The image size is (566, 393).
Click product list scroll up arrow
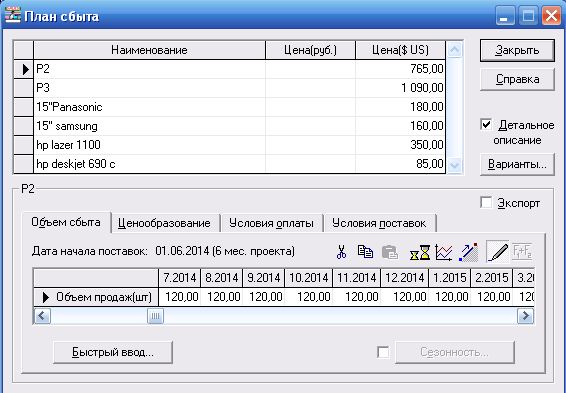click(x=454, y=50)
